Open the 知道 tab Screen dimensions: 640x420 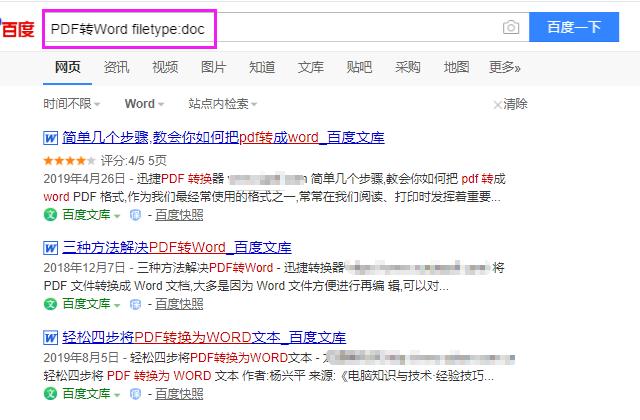pyautogui.click(x=262, y=67)
